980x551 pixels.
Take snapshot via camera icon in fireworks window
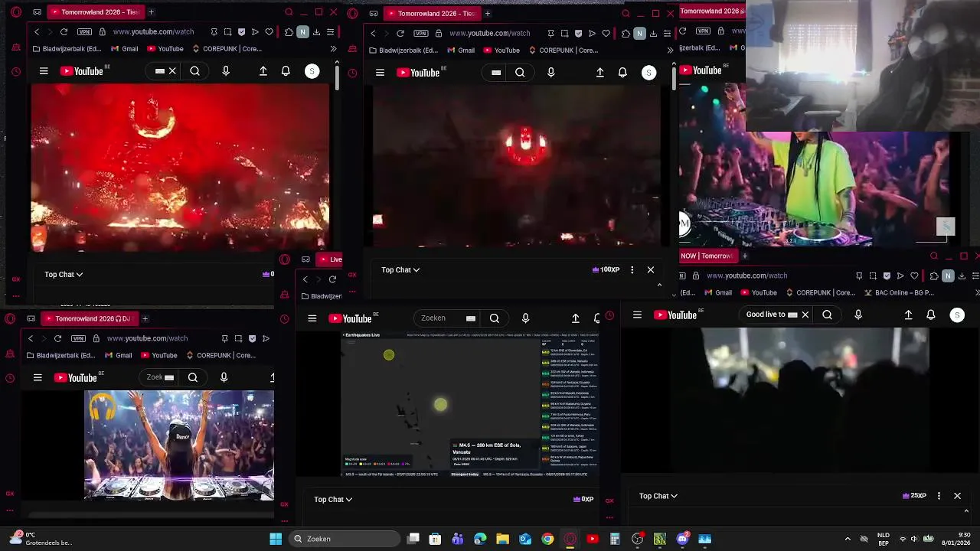point(227,32)
